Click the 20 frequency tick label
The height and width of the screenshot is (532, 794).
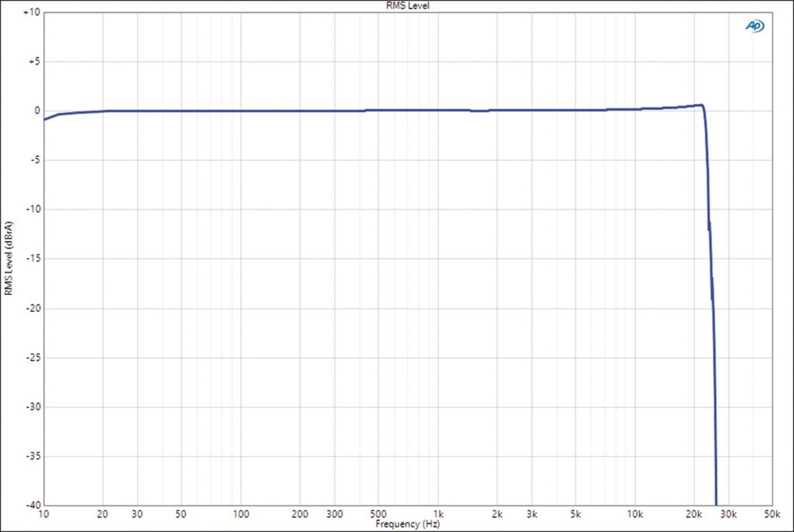(103, 514)
